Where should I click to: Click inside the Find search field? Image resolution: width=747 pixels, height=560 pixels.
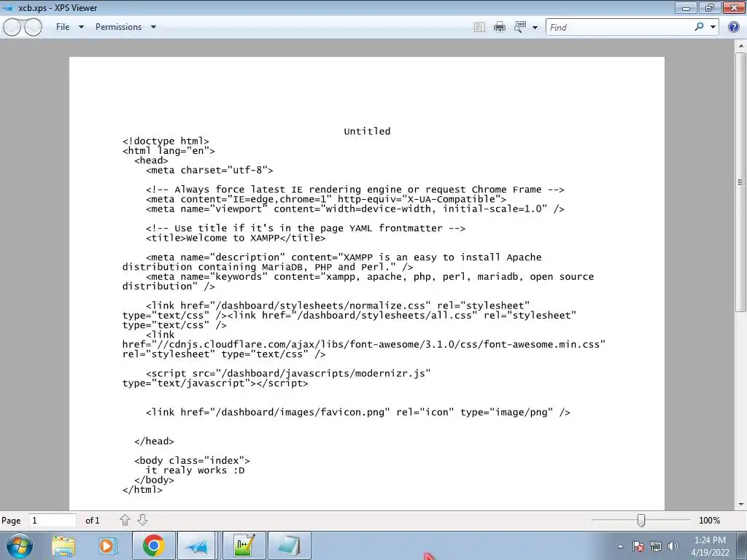pyautogui.click(x=619, y=27)
